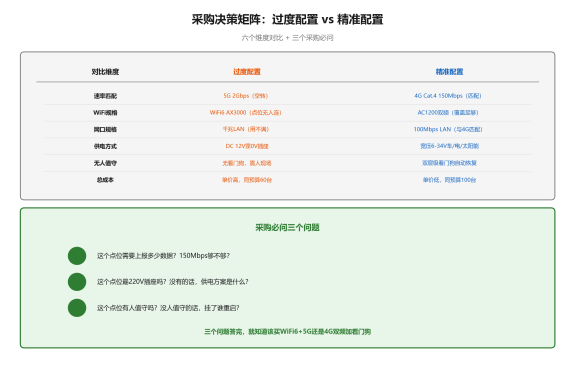Click the 无人值守 row label
Screen dimensions: 575x368
point(105,163)
